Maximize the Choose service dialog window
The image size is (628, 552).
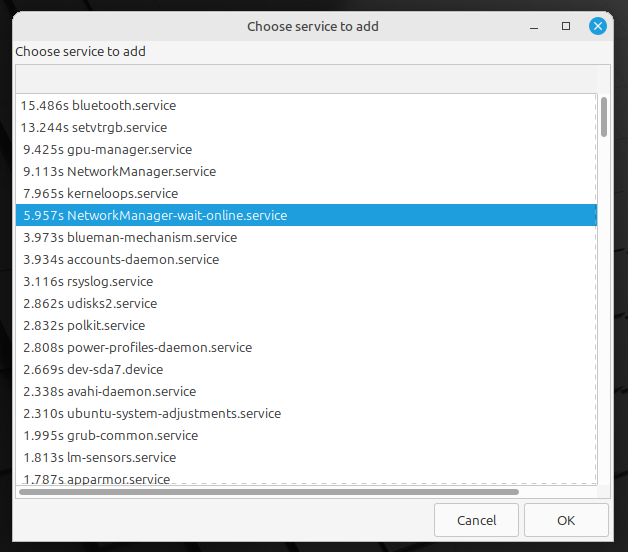pyautogui.click(x=566, y=26)
